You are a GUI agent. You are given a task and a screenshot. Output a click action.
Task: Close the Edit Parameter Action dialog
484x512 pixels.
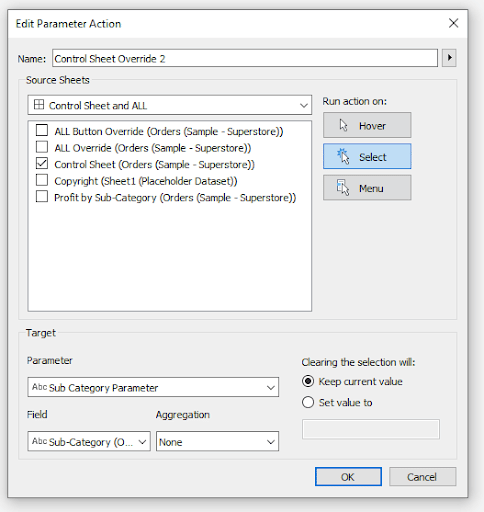coord(453,23)
